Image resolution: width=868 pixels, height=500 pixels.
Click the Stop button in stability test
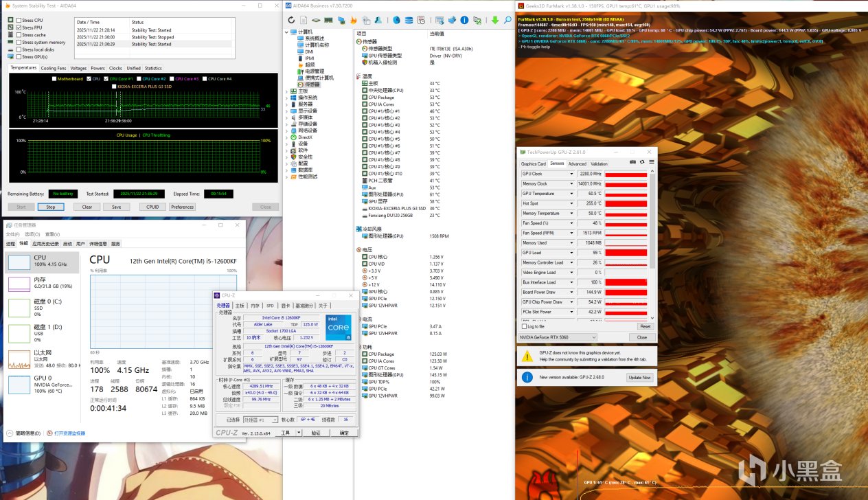pos(51,207)
